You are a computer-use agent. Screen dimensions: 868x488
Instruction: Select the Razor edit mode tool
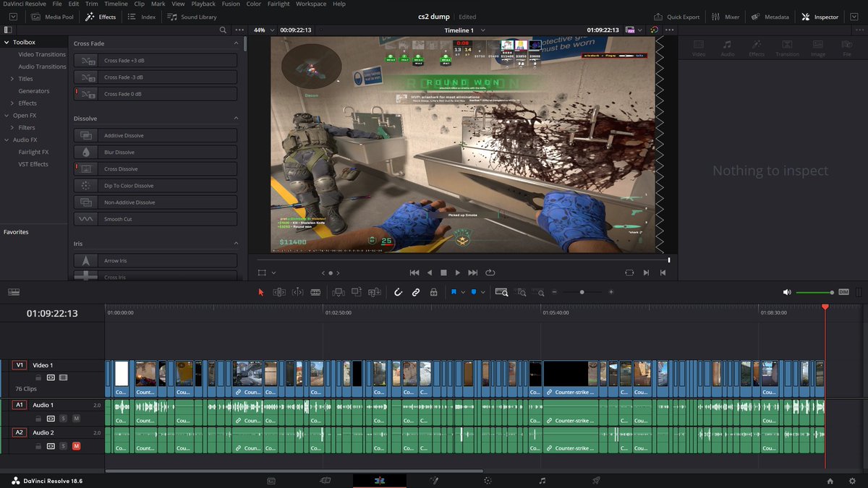pos(315,292)
